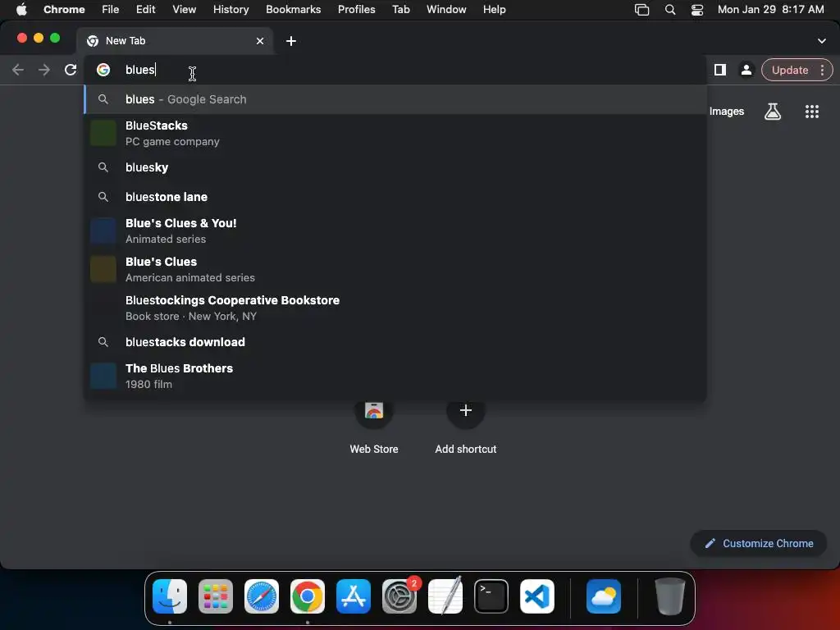Screen dimensions: 840x630
Task: Open the profile avatar icon
Action: click(746, 70)
